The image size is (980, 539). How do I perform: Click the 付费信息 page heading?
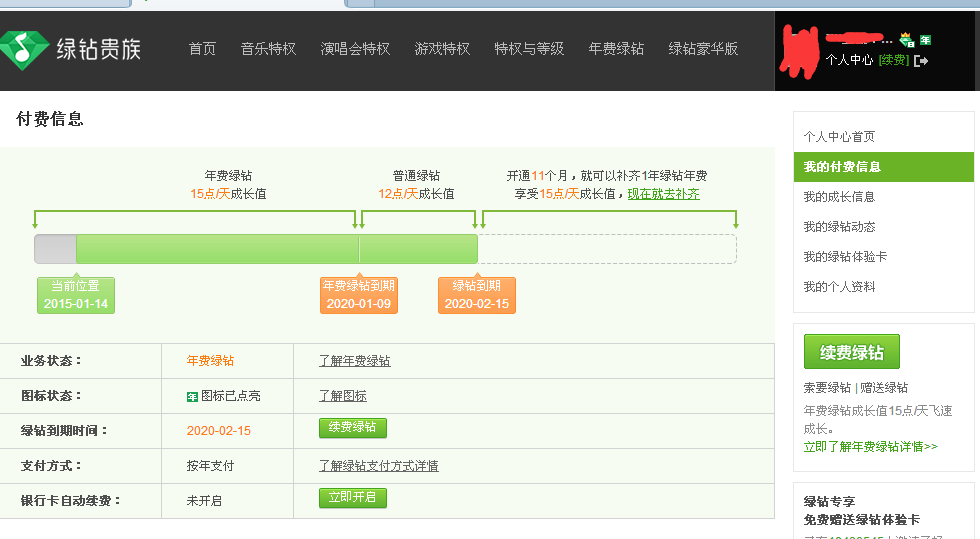pyautogui.click(x=50, y=119)
